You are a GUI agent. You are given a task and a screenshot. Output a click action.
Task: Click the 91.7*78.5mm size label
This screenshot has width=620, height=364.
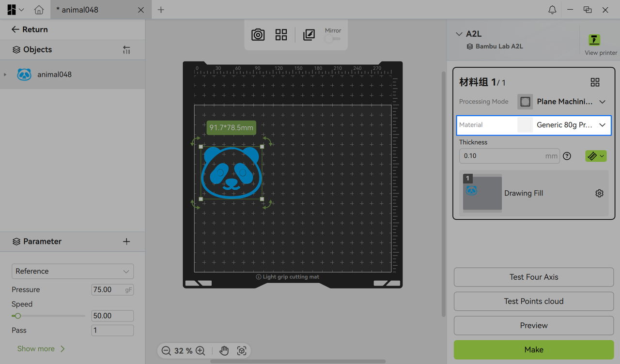tap(231, 128)
